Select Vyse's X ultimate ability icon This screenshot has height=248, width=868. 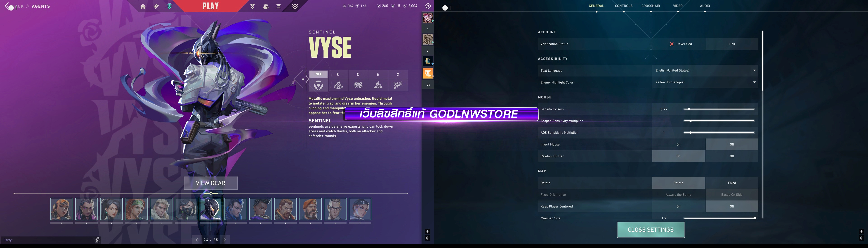click(x=398, y=85)
